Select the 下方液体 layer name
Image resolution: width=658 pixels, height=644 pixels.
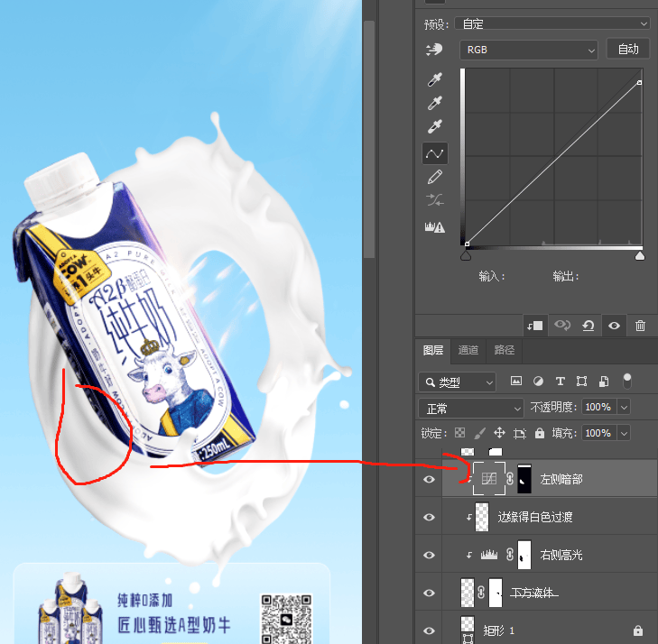pyautogui.click(x=533, y=593)
